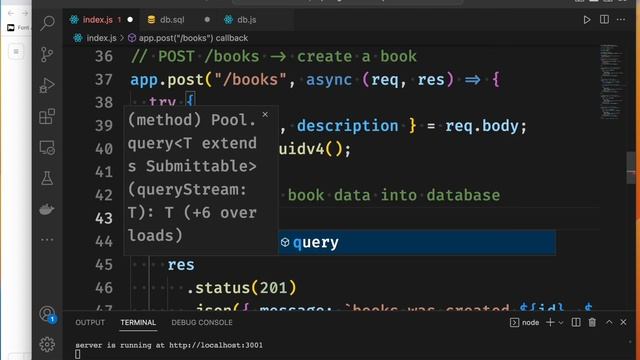Close the bottom panel
The height and width of the screenshot is (360, 640).
point(623,322)
